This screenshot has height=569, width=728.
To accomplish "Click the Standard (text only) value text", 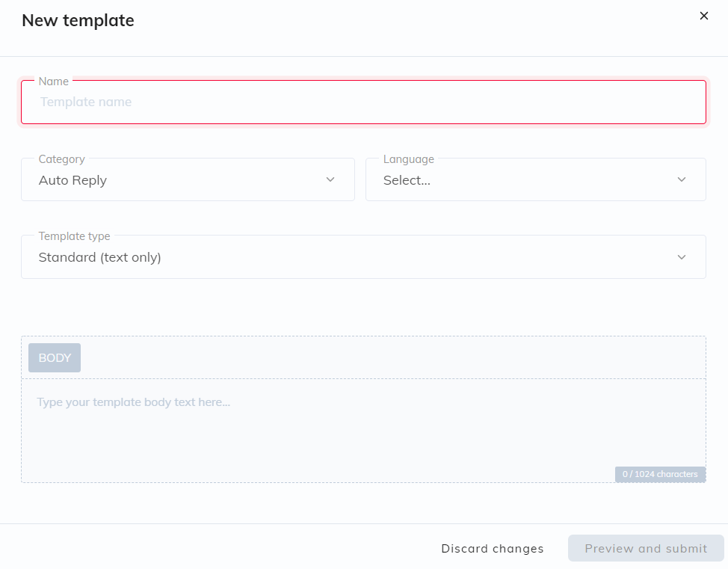I will (100, 257).
